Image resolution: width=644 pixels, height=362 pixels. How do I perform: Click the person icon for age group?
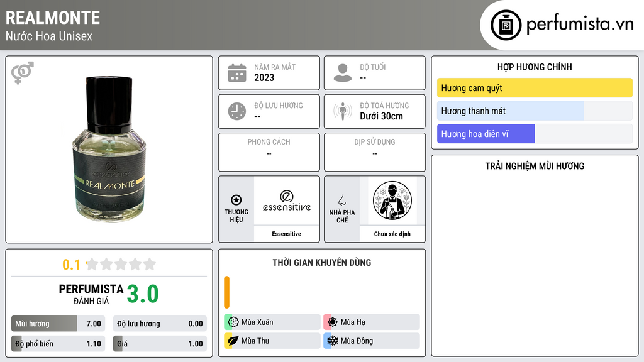tap(343, 73)
